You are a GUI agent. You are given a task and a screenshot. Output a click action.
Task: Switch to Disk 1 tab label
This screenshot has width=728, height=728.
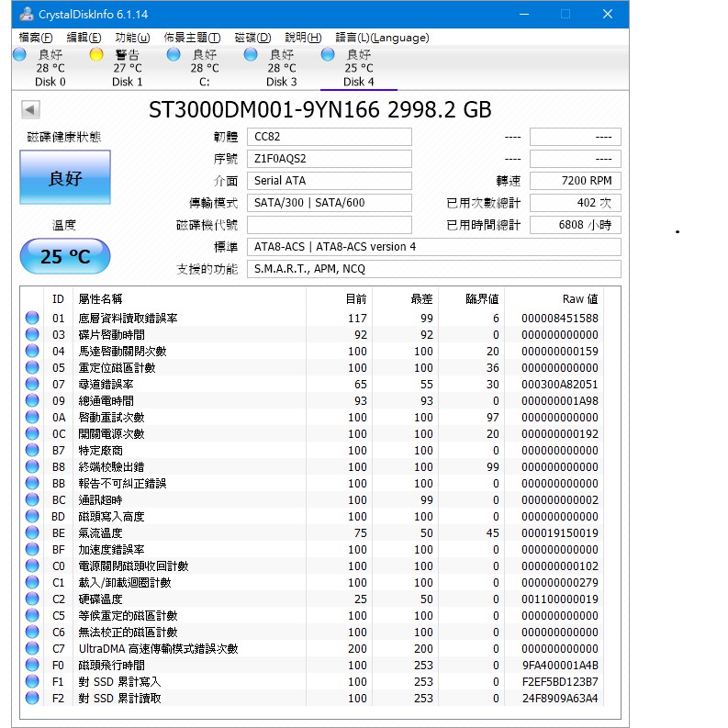[128, 82]
